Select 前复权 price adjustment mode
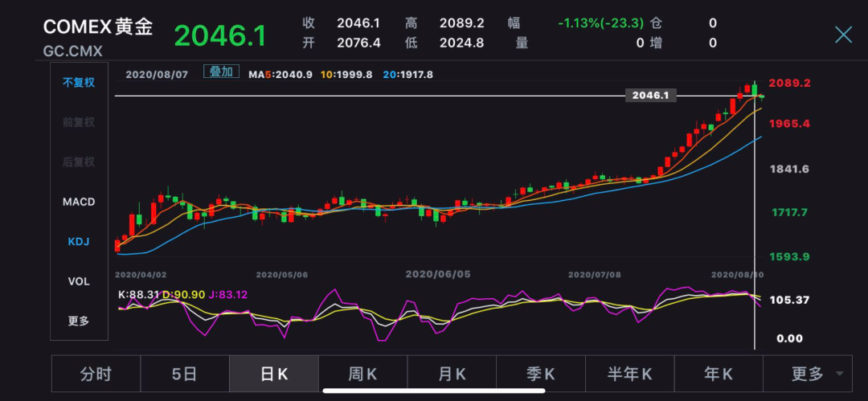This screenshot has height=401, width=868. pos(78,122)
